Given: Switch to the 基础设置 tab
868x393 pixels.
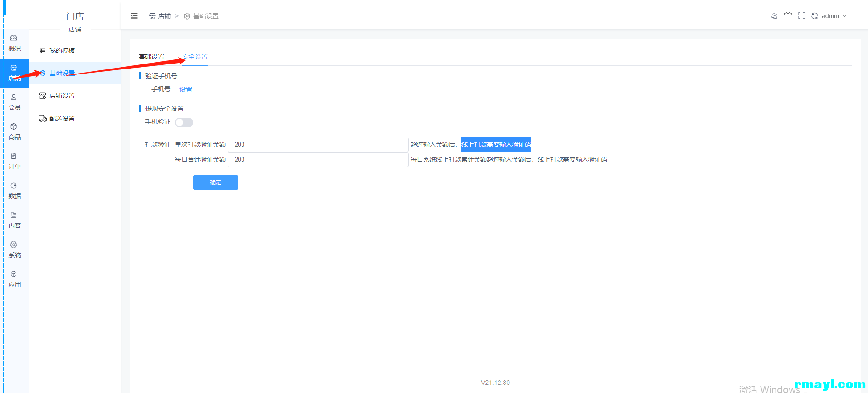Looking at the screenshot, I should coord(151,57).
